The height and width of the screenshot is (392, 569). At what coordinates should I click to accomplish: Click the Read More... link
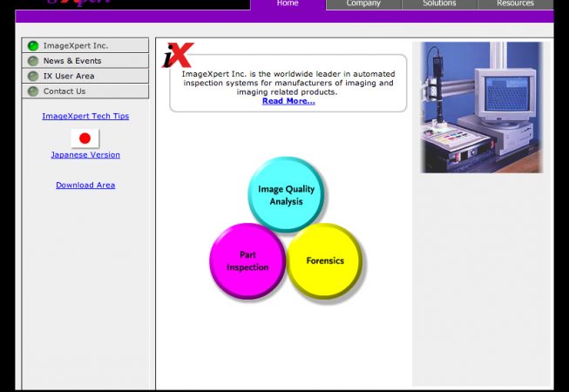(x=288, y=101)
